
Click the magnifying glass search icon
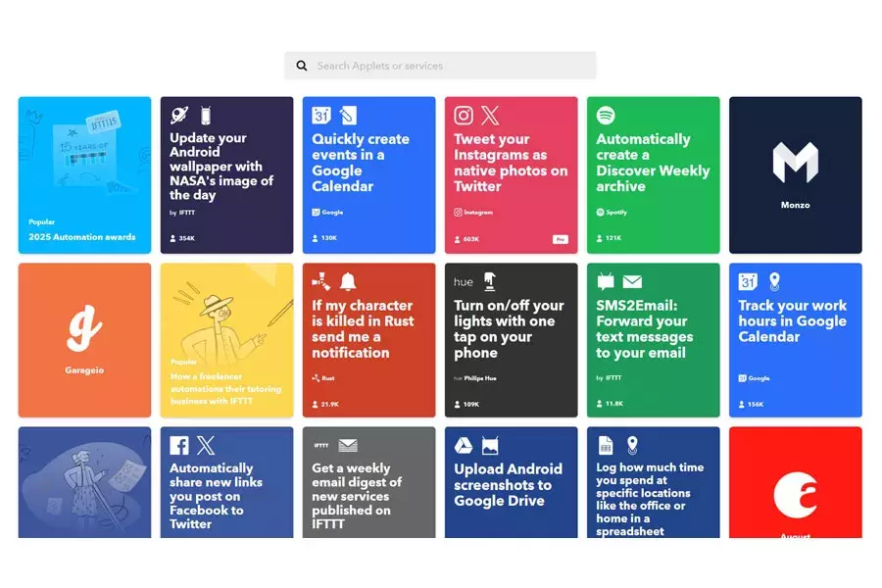(x=302, y=66)
